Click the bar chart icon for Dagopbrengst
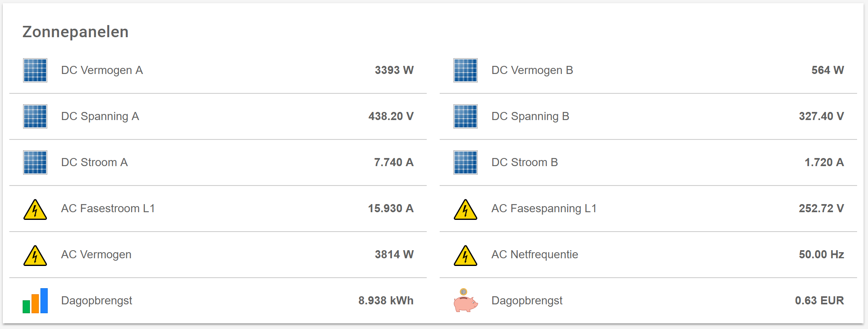The width and height of the screenshot is (868, 329). (x=35, y=301)
